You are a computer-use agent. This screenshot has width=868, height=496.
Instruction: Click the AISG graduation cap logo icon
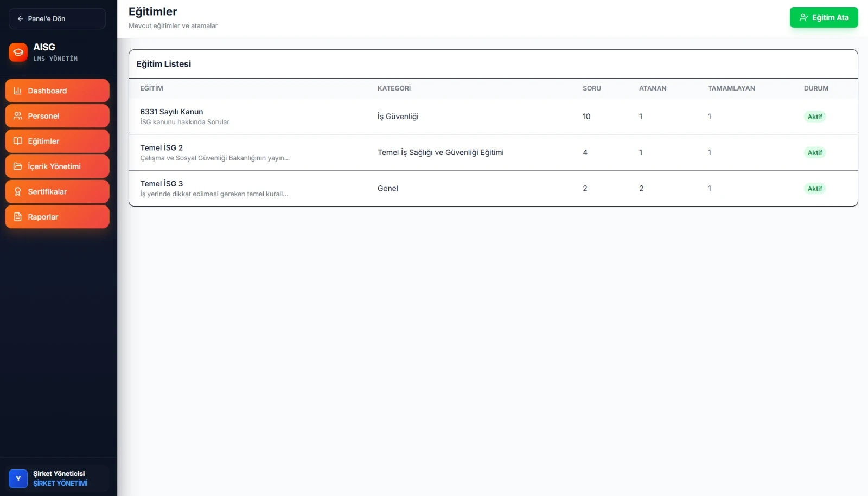(x=18, y=52)
